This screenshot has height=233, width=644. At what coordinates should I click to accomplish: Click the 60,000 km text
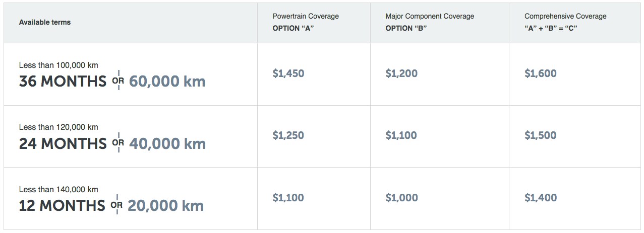(167, 81)
